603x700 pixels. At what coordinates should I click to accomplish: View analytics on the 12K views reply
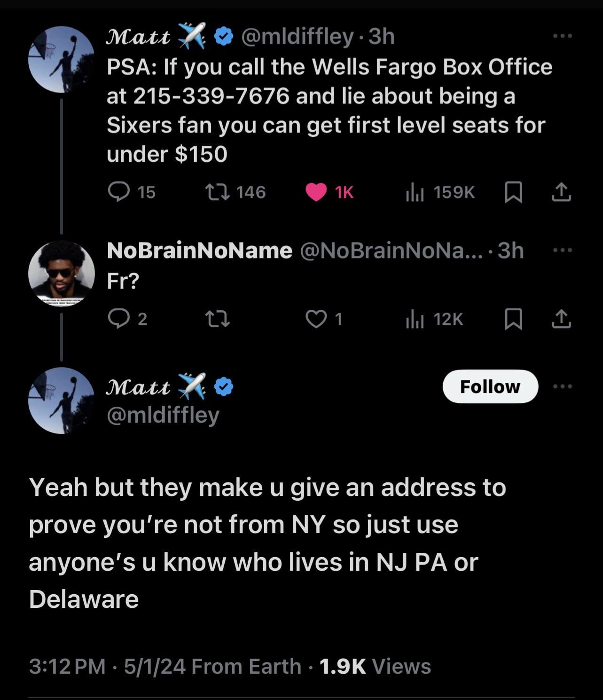(415, 320)
